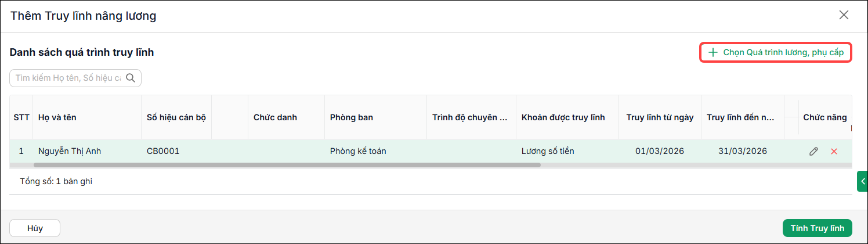Cancel with the Hủy button
The width and height of the screenshot is (868, 244).
pos(35,228)
